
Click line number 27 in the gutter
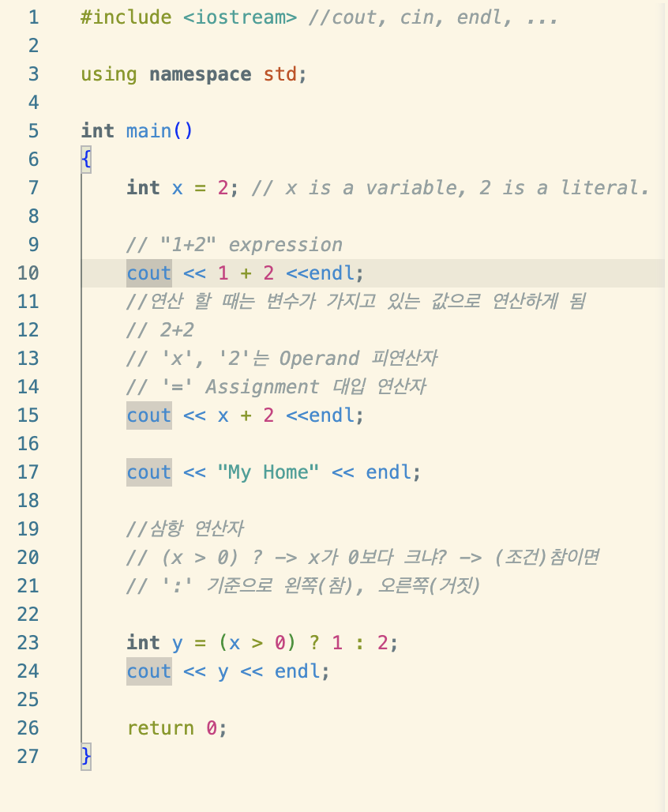[x=28, y=756]
